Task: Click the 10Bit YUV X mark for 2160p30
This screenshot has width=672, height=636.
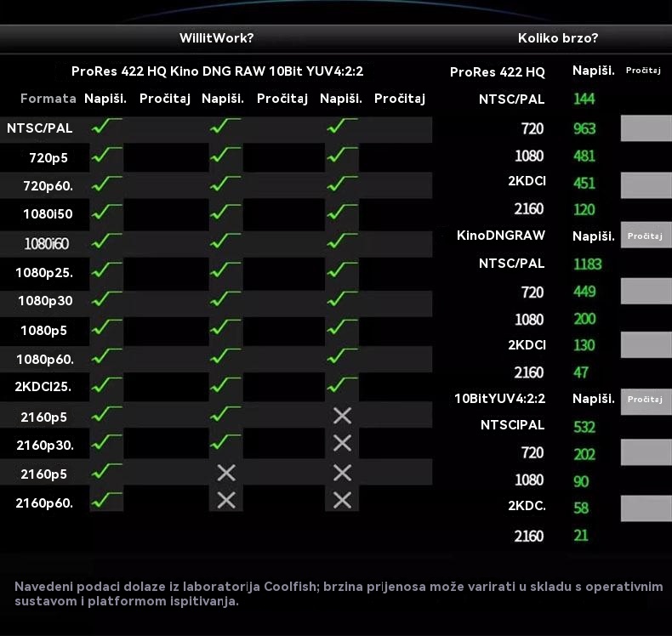Action: point(342,443)
